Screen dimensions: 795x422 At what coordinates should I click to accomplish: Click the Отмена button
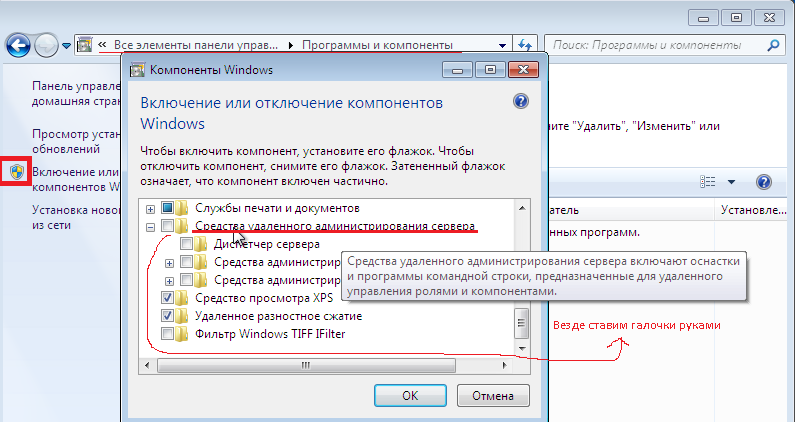coord(493,396)
